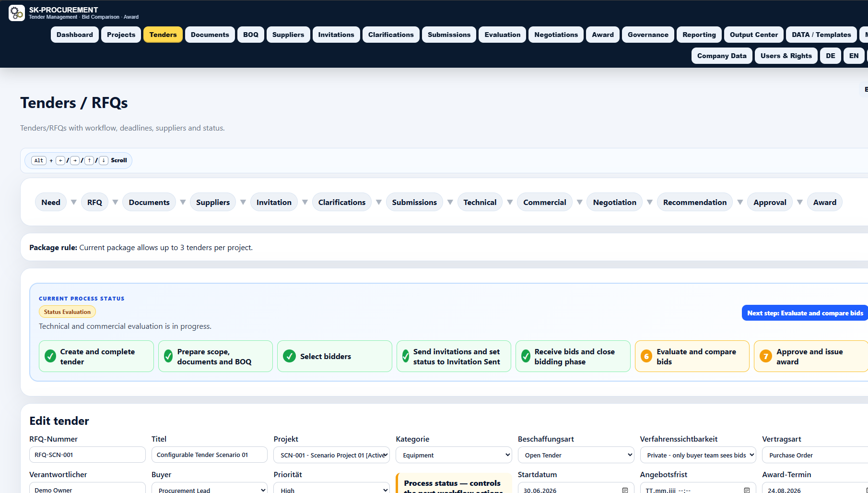Image resolution: width=868 pixels, height=493 pixels.
Task: Click Next step: Evaluate and compare bids
Action: [805, 313]
